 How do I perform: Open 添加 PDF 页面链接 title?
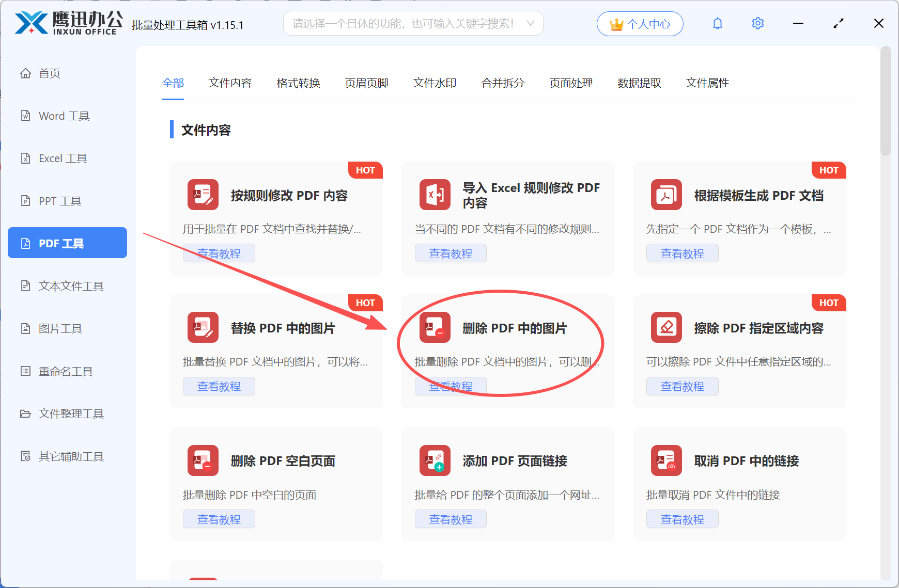click(515, 461)
